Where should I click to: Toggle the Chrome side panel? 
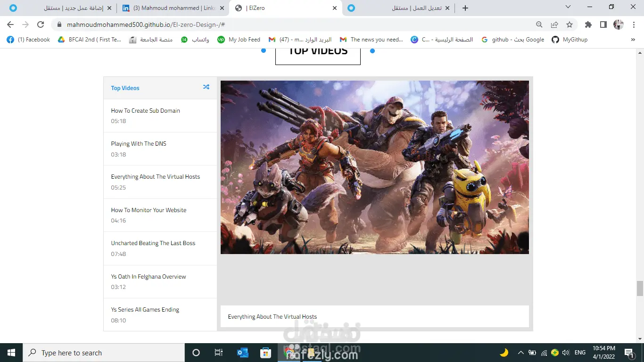[x=603, y=25]
